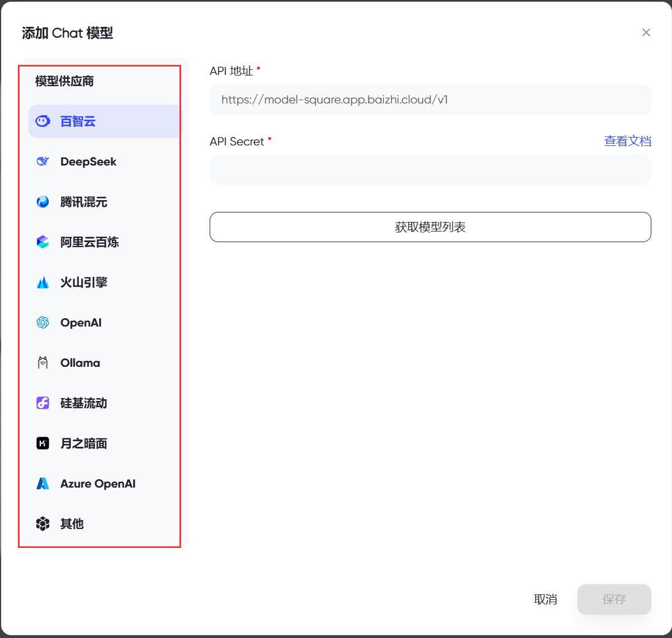Click the 模型供应商 heading text
The width and height of the screenshot is (672, 638).
pos(64,81)
